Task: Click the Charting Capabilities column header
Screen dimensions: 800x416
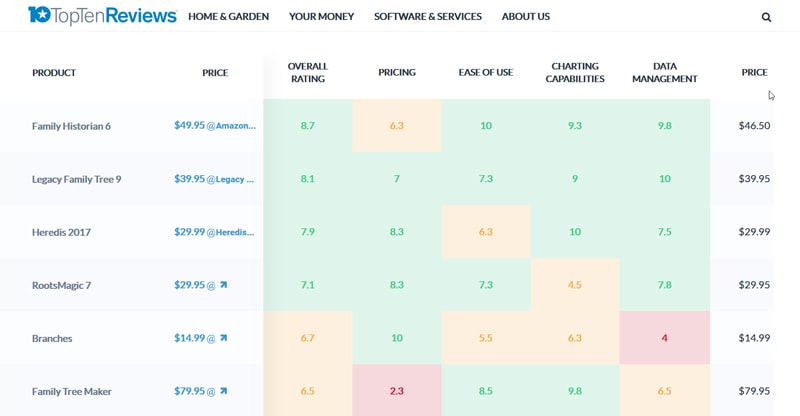Action: click(575, 73)
